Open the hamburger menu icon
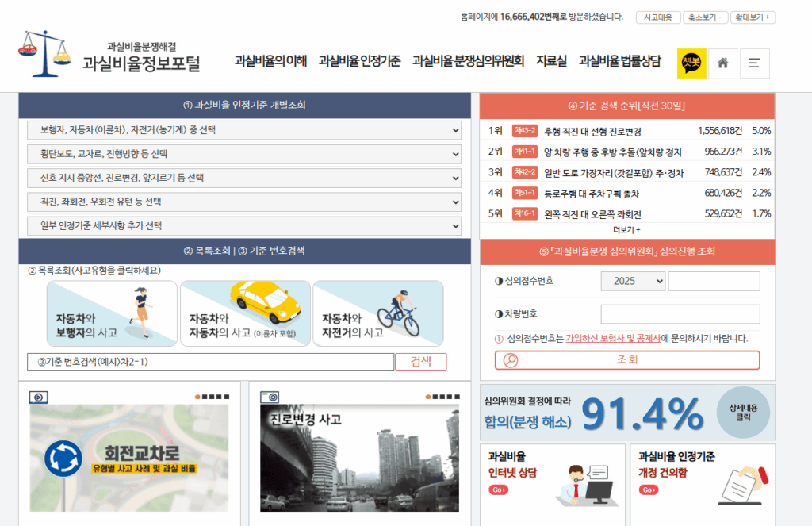Image resolution: width=812 pixels, height=526 pixels. (754, 63)
